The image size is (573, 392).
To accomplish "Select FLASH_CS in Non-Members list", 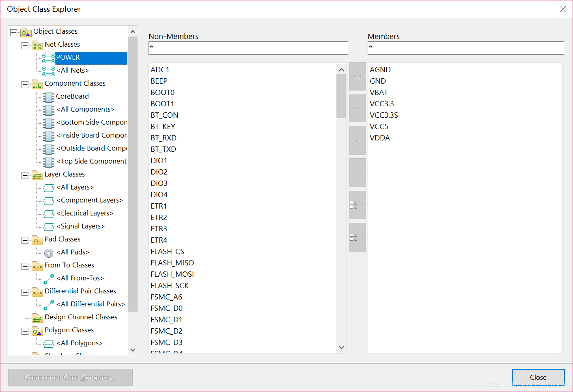I will coord(167,252).
